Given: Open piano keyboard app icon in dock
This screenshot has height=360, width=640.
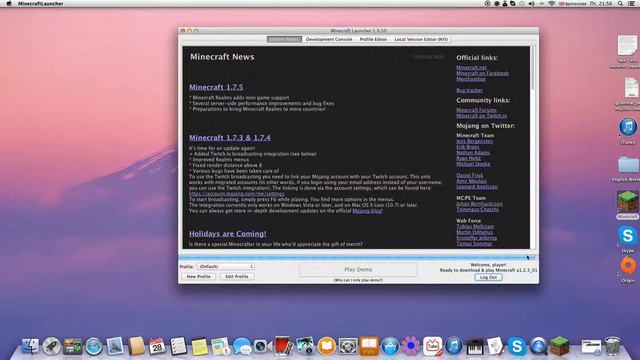Looking at the screenshot, I should pyautogui.click(x=475, y=346).
